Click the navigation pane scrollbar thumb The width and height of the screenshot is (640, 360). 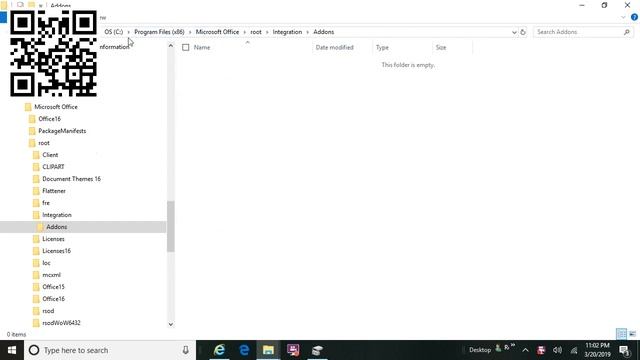pyautogui.click(x=171, y=227)
